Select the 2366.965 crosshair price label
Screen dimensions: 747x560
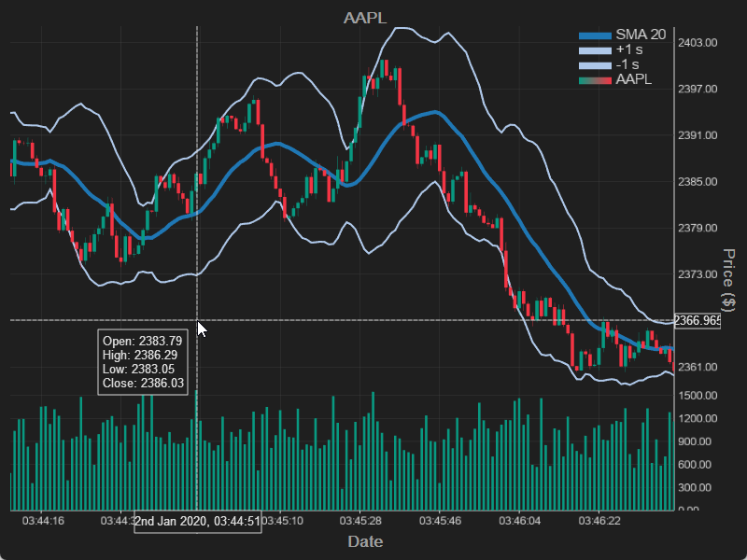(698, 321)
